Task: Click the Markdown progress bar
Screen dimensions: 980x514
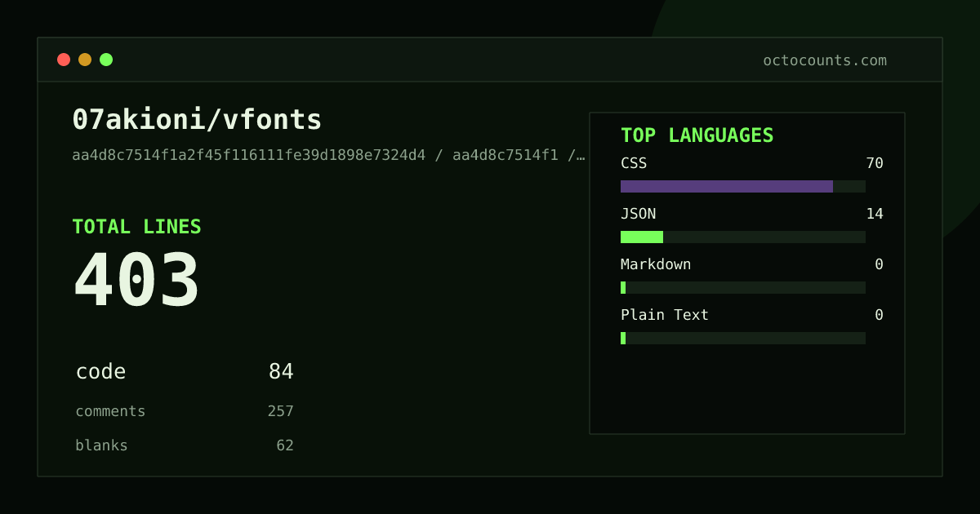Action: click(743, 287)
